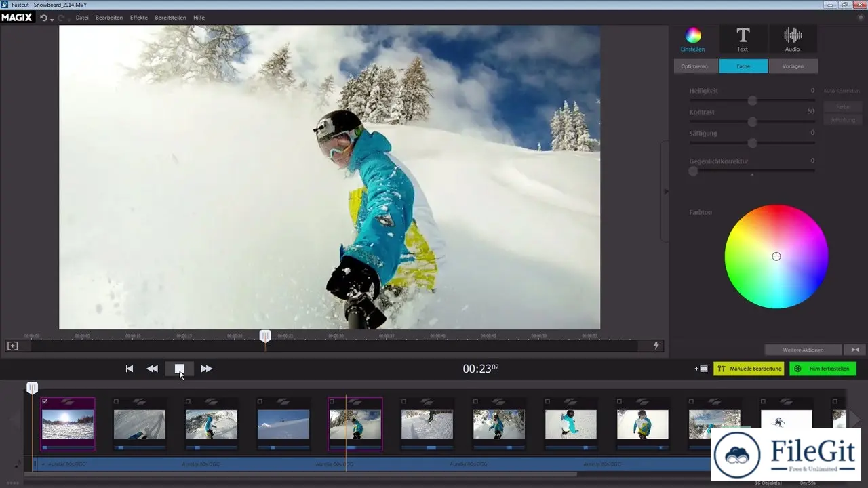This screenshot has height=488, width=868.
Task: Click the Film fertigstellen button
Action: (823, 369)
